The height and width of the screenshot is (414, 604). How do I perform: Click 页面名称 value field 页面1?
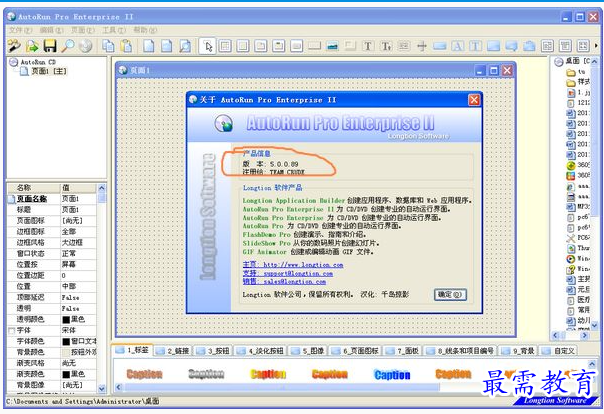pyautogui.click(x=79, y=199)
